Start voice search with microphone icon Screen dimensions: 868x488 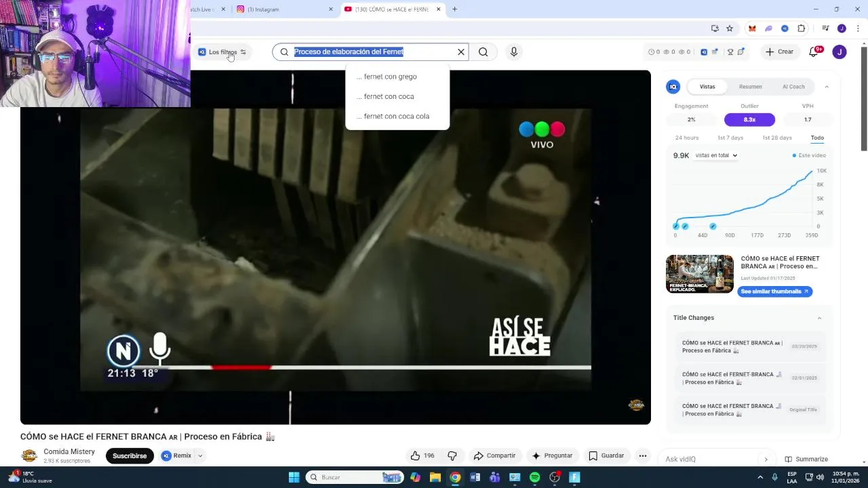pyautogui.click(x=513, y=52)
